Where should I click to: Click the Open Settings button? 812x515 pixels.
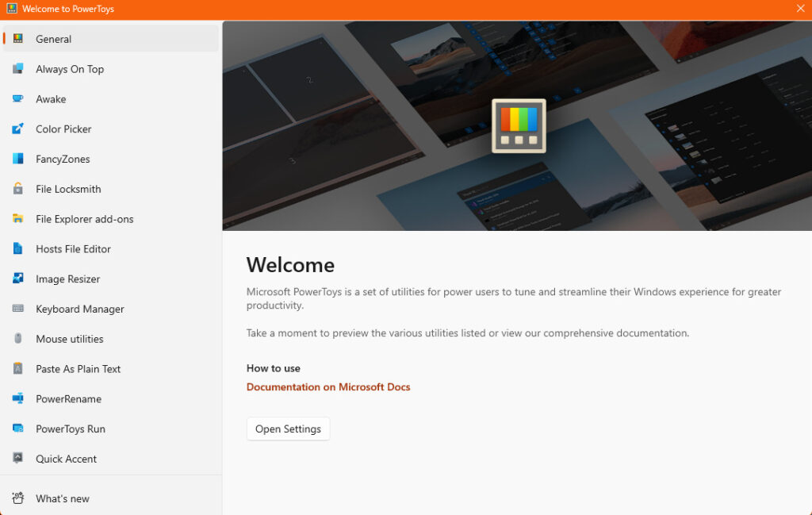(x=288, y=429)
